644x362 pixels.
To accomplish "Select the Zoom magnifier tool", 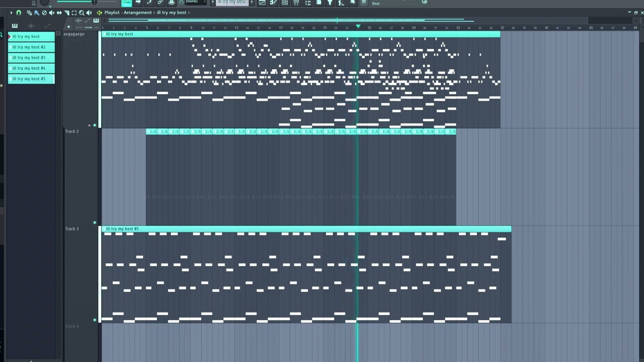I will click(x=82, y=13).
